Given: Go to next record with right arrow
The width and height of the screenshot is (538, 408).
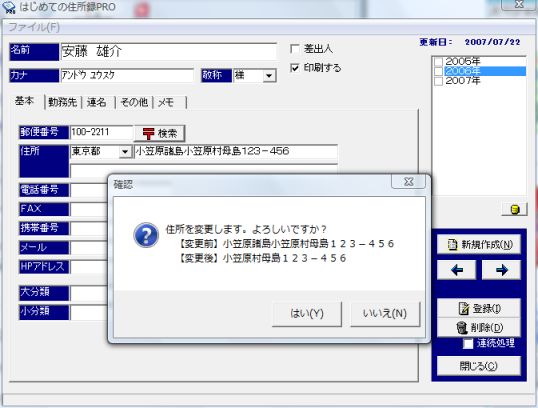Looking at the screenshot, I should (x=501, y=270).
